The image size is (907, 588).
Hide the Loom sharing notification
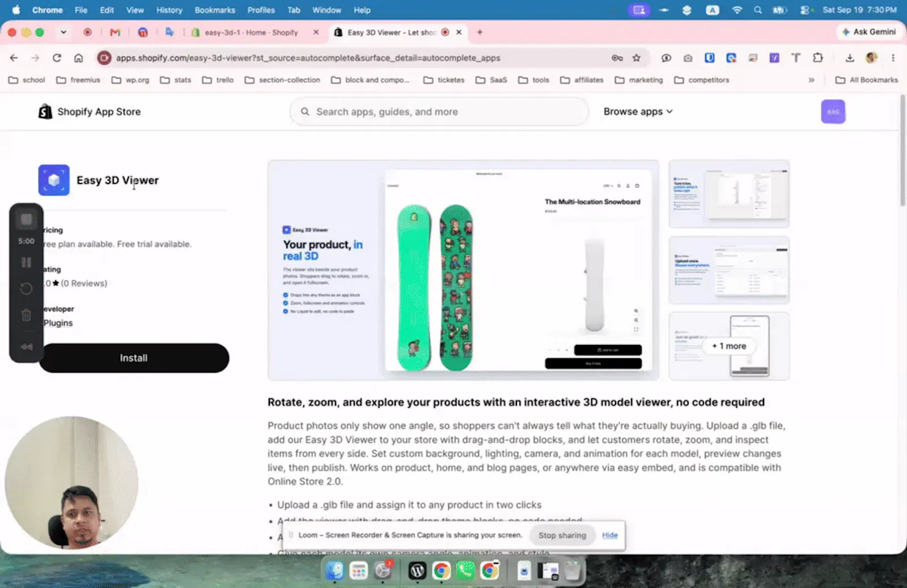coord(610,535)
